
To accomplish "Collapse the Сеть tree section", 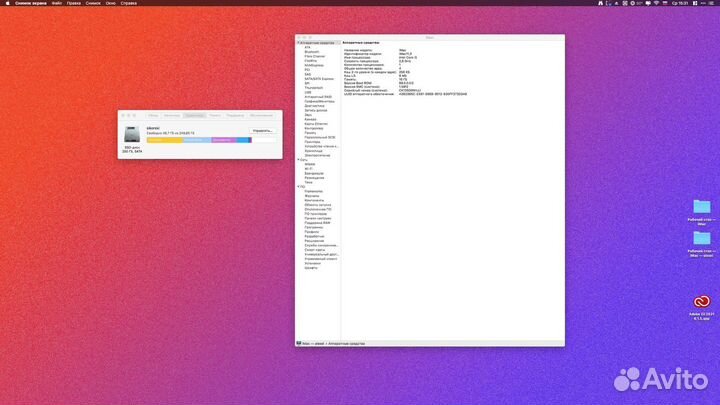I will click(298, 160).
